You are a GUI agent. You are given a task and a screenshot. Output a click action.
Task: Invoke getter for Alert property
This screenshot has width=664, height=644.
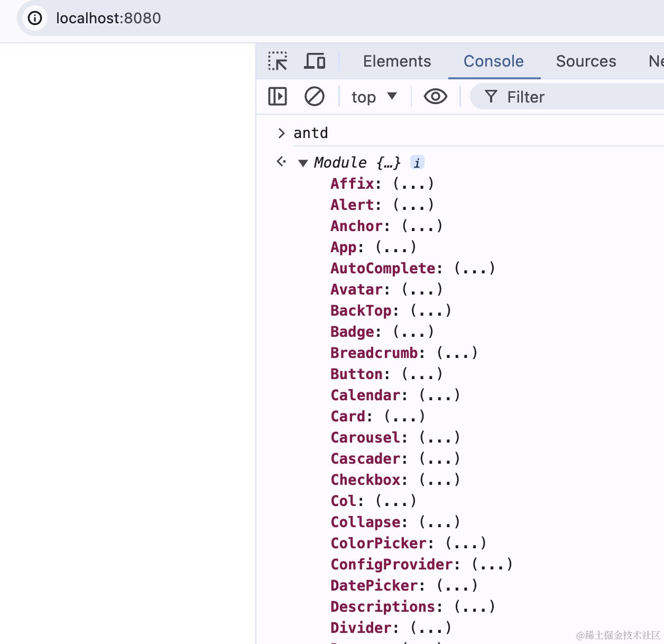(413, 205)
